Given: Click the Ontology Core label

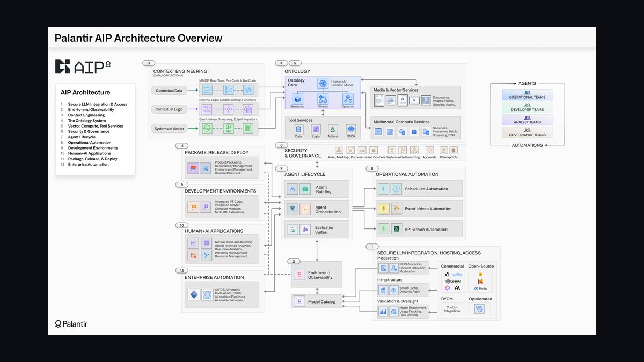Looking at the screenshot, I should (296, 83).
